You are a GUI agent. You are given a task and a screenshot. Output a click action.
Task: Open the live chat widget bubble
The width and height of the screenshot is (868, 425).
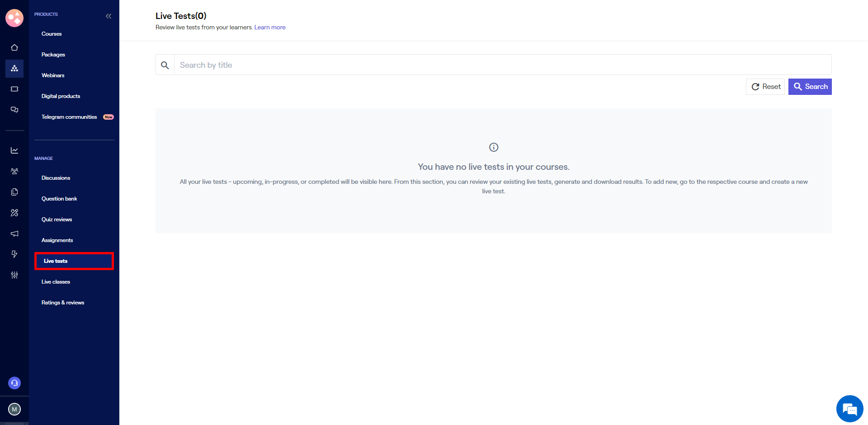click(849, 409)
